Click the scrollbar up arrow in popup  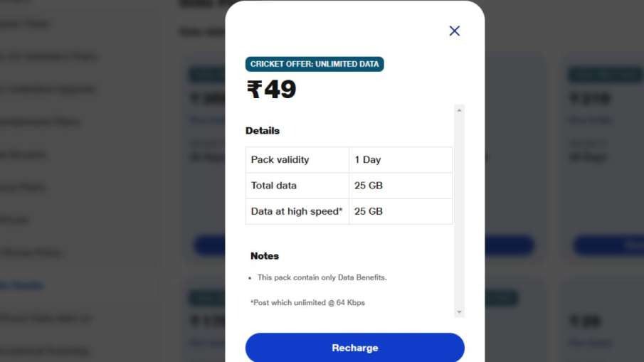click(x=459, y=110)
